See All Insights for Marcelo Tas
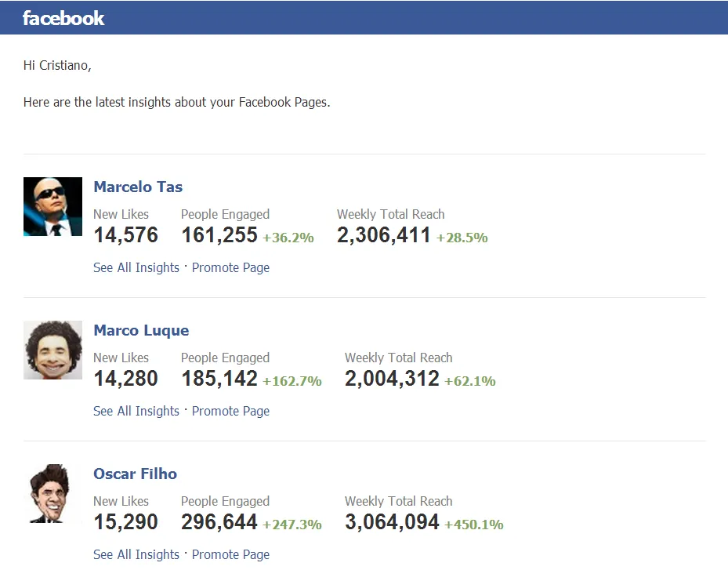728x570 pixels. (136, 267)
